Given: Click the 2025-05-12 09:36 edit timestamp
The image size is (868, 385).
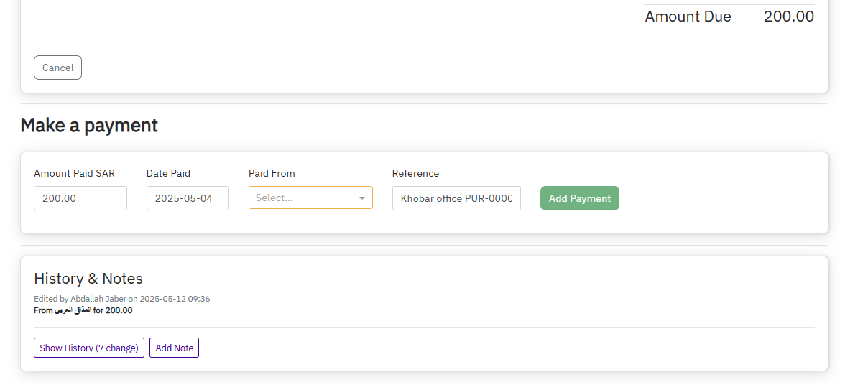Looking at the screenshot, I should [x=175, y=299].
